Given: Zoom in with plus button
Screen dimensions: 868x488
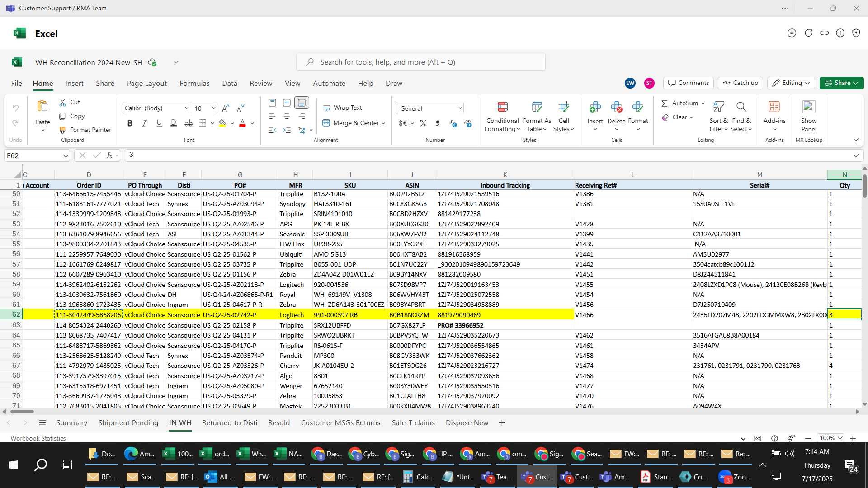Looking at the screenshot, I should click(853, 438).
